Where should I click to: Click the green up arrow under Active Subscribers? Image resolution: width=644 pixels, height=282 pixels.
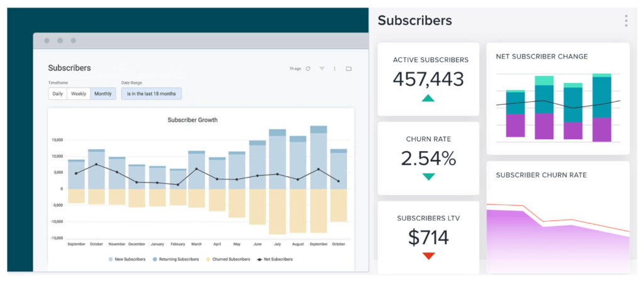point(428,98)
